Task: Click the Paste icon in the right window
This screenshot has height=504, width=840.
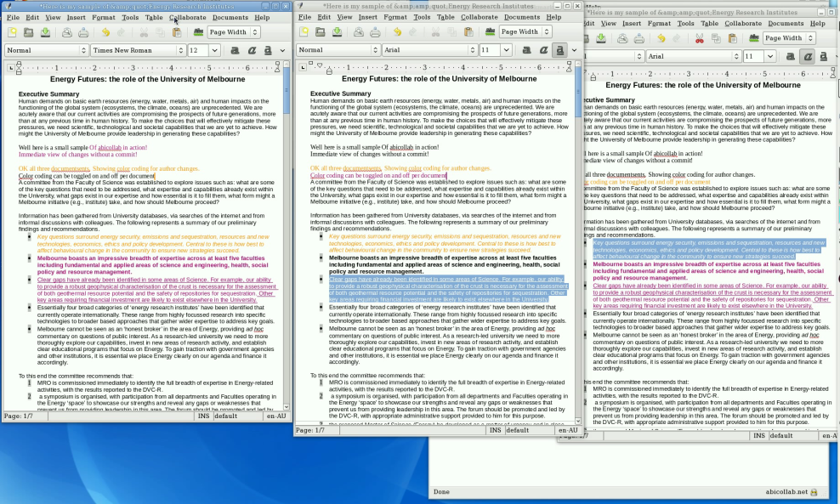Action: tap(732, 38)
